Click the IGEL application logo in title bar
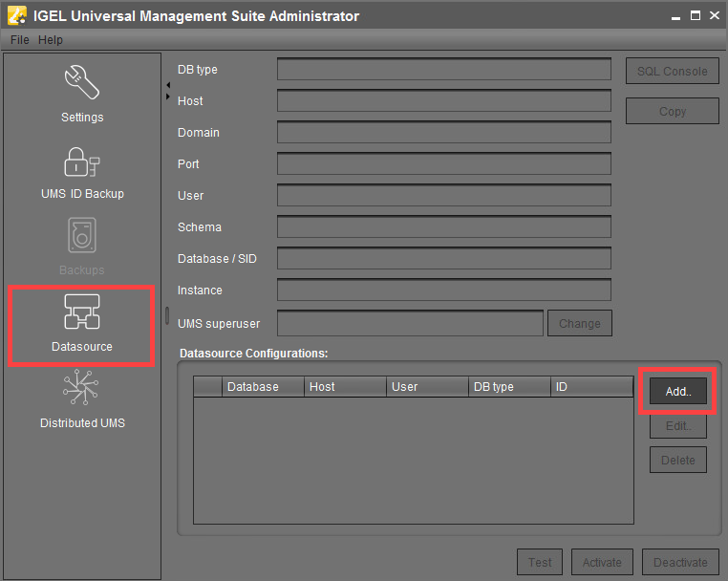This screenshot has width=728, height=581. point(15,15)
